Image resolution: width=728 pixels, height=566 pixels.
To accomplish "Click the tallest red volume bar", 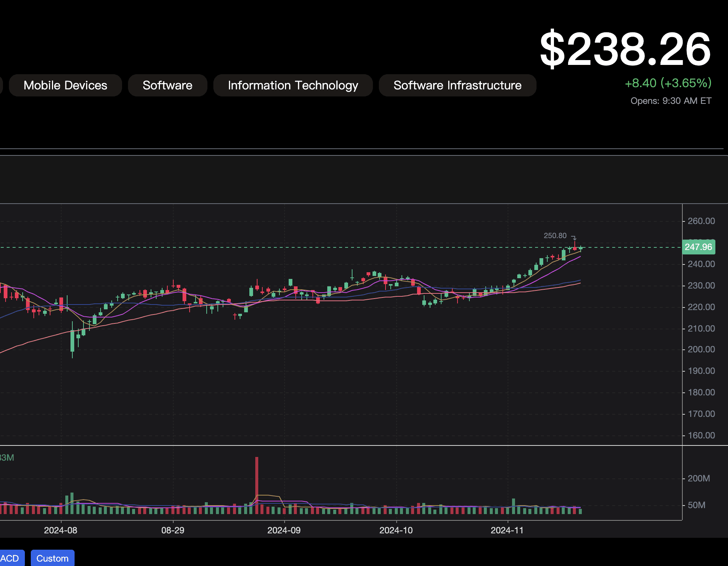I will [x=257, y=485].
